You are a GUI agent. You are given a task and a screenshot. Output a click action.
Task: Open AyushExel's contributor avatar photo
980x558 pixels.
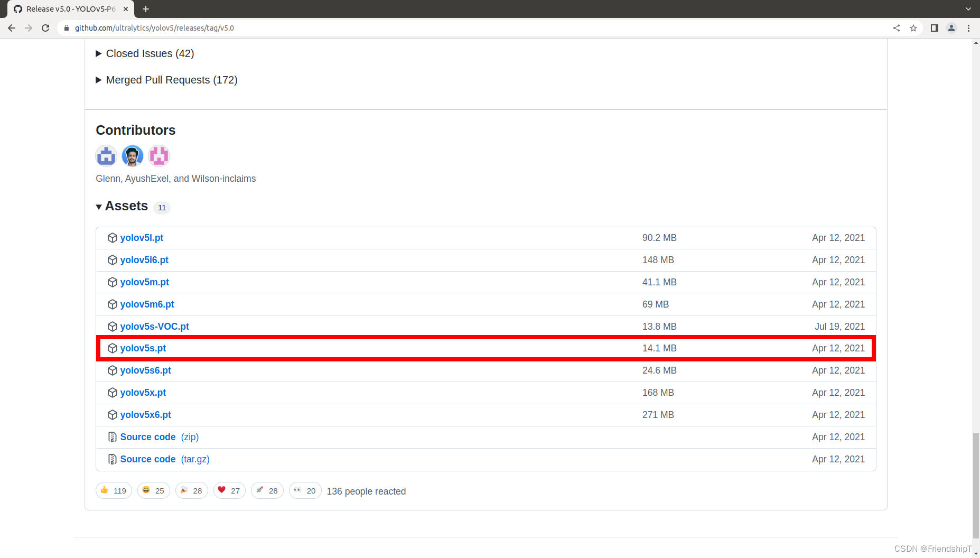click(x=133, y=156)
